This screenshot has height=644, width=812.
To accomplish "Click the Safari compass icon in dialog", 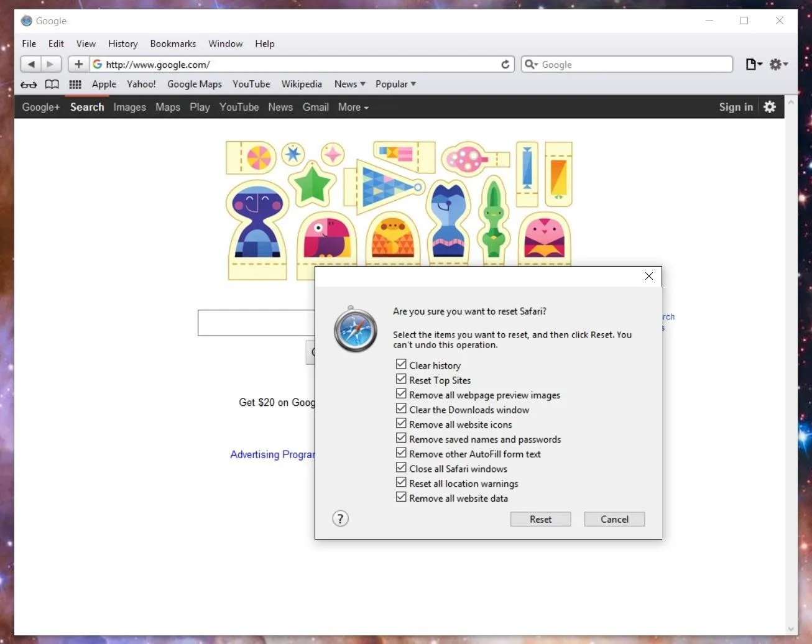I will [355, 329].
